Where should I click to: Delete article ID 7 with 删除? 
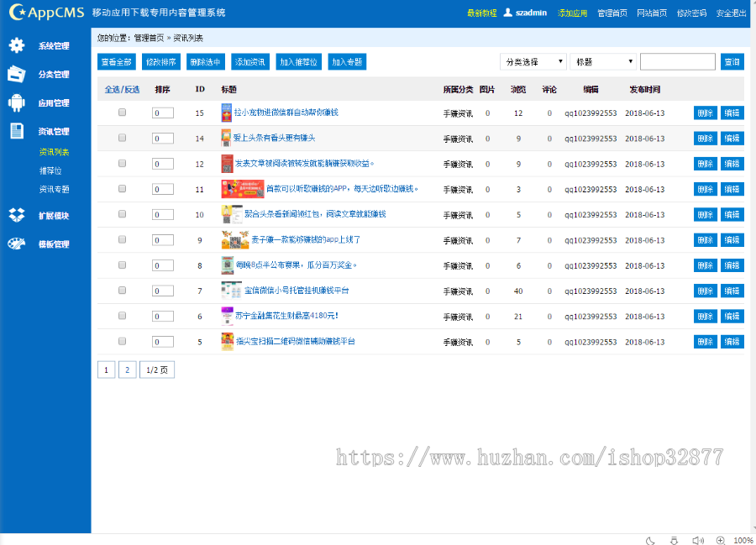pyautogui.click(x=706, y=291)
